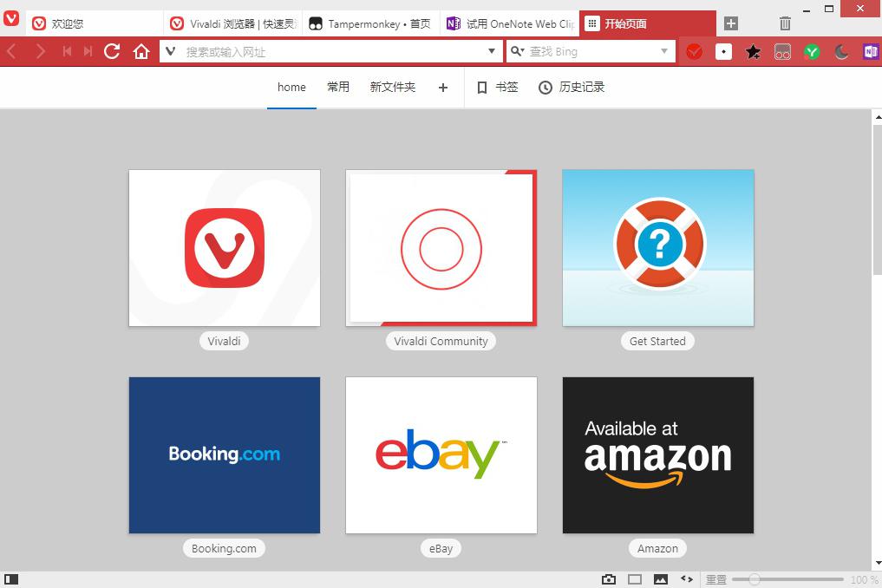This screenshot has height=588, width=882.
Task: Click the black star extension icon
Action: 753,52
